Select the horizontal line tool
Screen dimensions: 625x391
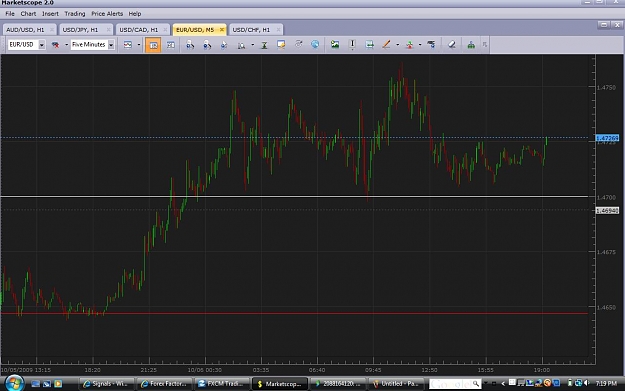[369, 45]
